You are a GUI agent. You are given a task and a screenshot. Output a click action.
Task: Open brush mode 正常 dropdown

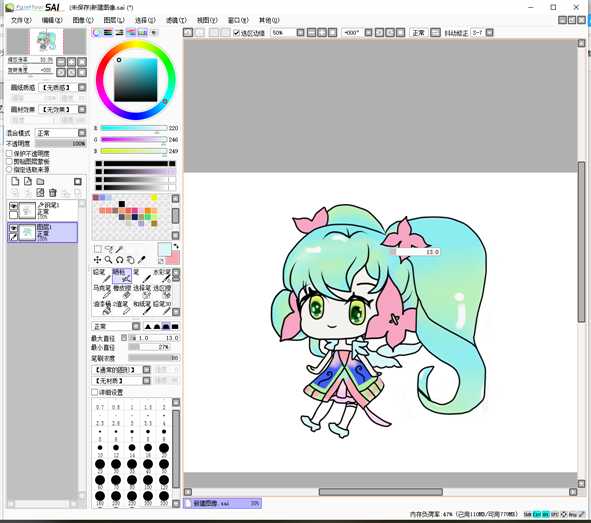coord(136,326)
